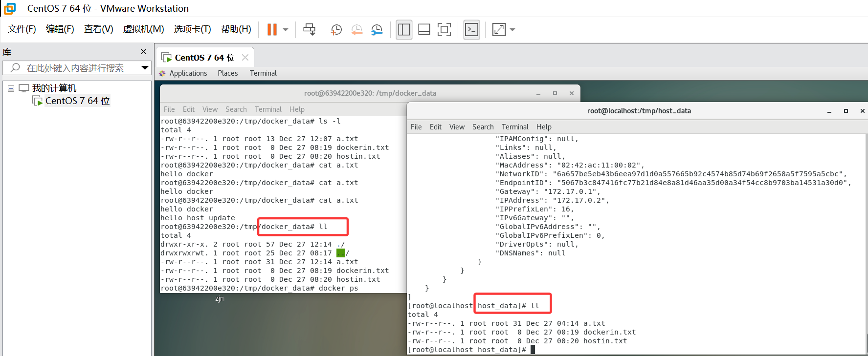This screenshot has height=356, width=868.
Task: Click the VMware Workstation app icon
Action: click(x=10, y=8)
